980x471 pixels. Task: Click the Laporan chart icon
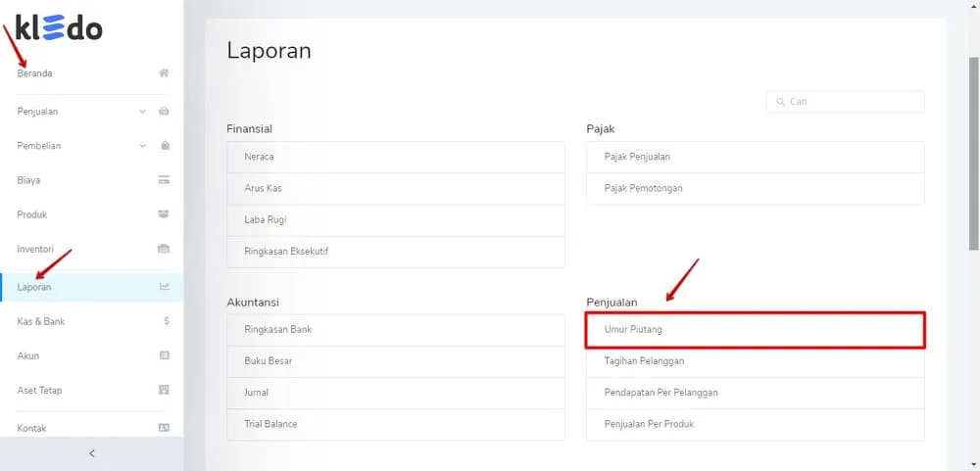click(x=165, y=287)
